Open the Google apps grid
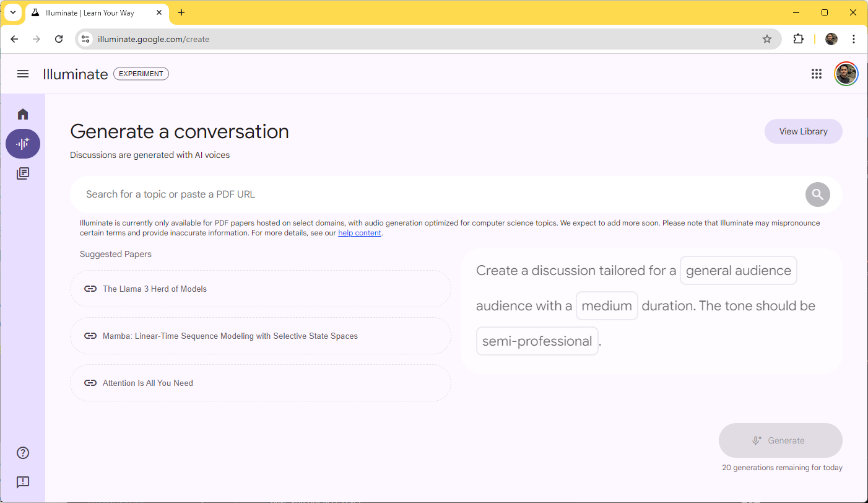The width and height of the screenshot is (868, 503). [816, 74]
